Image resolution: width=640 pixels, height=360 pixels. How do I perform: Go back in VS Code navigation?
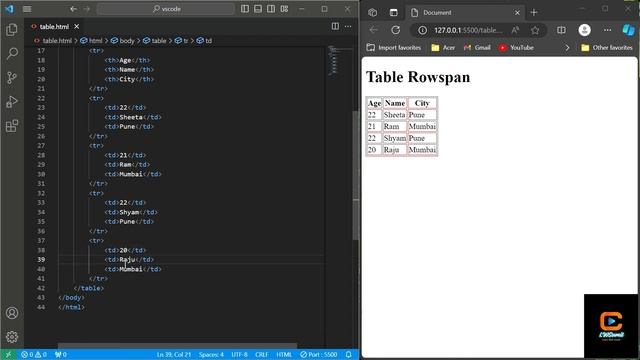pyautogui.click(x=73, y=9)
